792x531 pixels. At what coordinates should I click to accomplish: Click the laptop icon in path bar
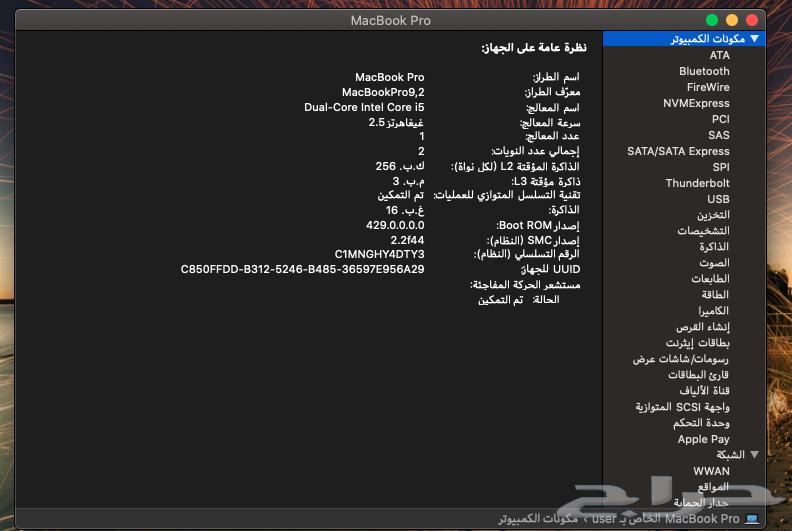click(x=752, y=519)
